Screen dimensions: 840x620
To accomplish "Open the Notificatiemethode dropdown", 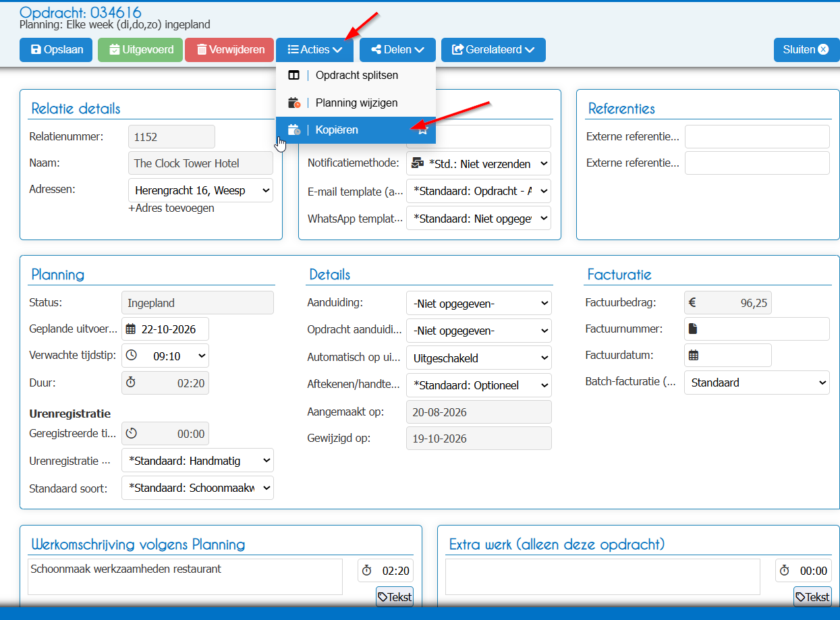I will tap(478, 164).
